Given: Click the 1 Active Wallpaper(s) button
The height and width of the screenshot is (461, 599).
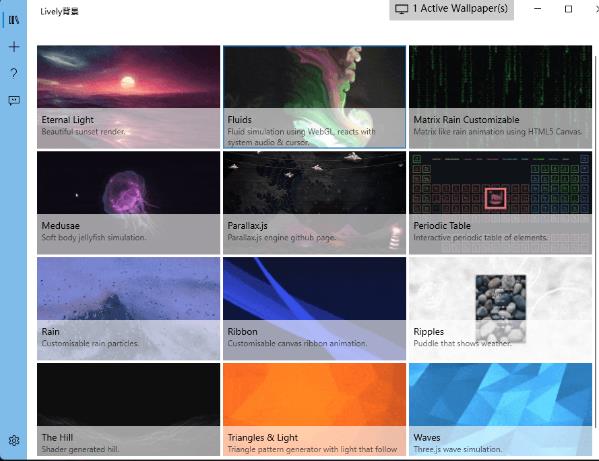Looking at the screenshot, I should 451,9.
